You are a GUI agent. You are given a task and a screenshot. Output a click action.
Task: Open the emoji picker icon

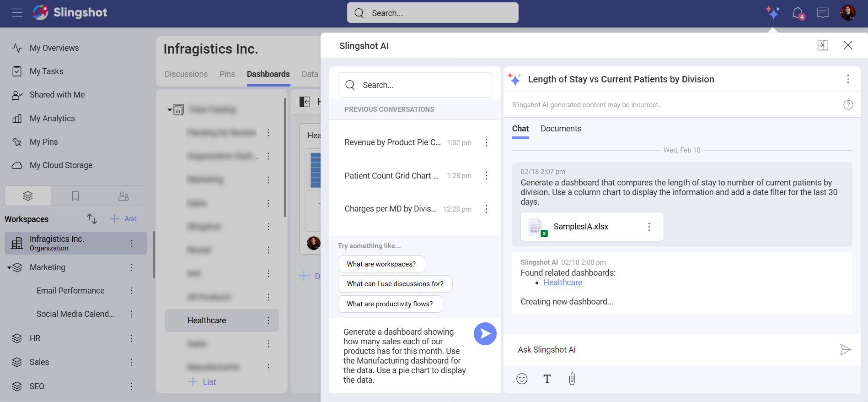click(522, 379)
